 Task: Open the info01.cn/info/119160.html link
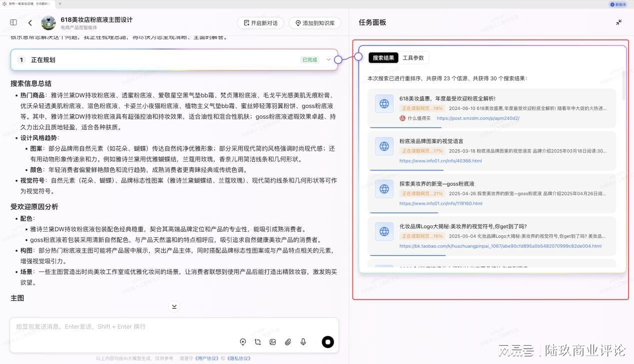tap(441, 203)
